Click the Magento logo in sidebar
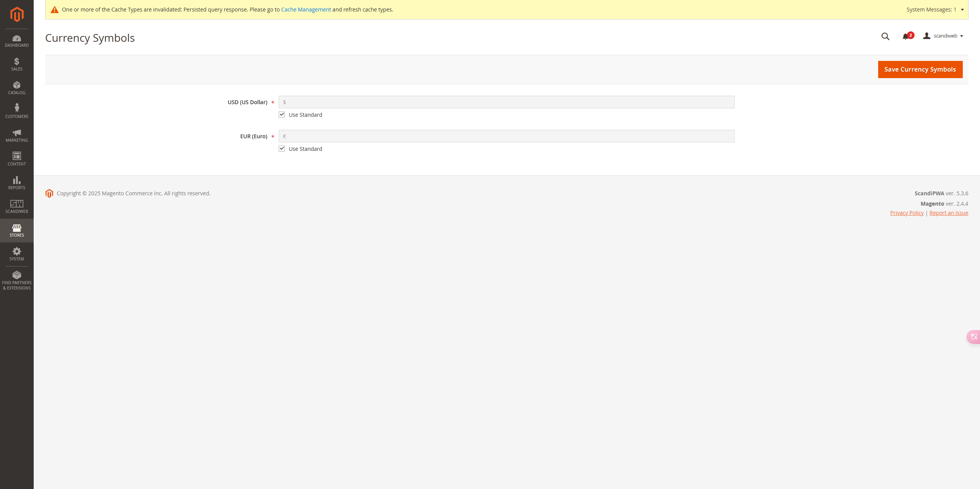Screen dimensions: 980x489 [x=16, y=14]
